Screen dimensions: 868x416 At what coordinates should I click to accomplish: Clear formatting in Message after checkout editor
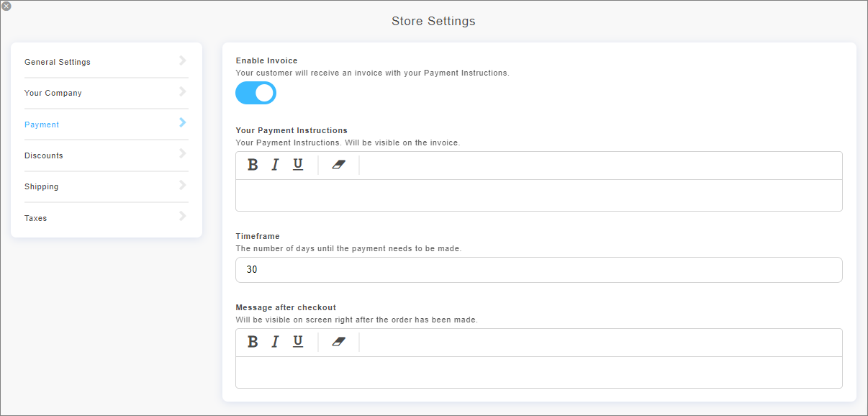(x=339, y=342)
